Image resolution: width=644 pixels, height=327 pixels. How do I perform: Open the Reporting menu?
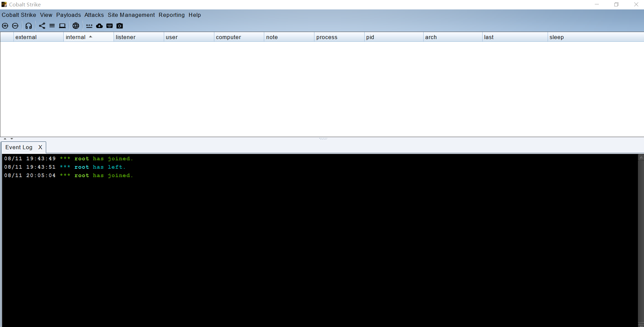(172, 15)
